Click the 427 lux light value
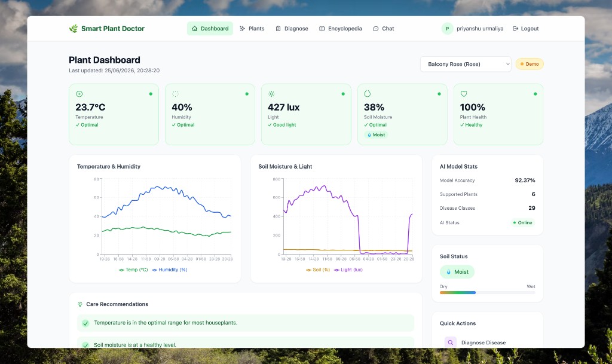Image resolution: width=612 pixels, height=364 pixels. pyautogui.click(x=284, y=108)
